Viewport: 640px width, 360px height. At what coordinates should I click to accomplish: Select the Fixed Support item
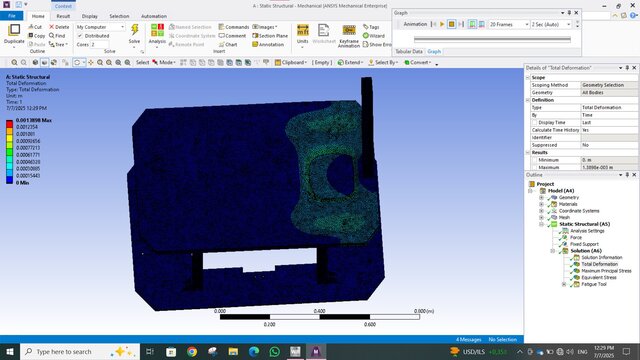point(584,244)
